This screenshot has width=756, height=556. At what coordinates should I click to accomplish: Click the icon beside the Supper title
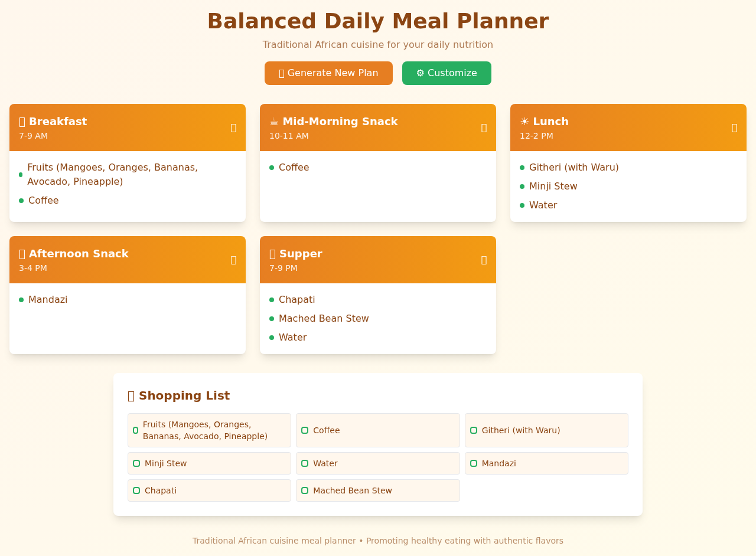pyautogui.click(x=272, y=253)
